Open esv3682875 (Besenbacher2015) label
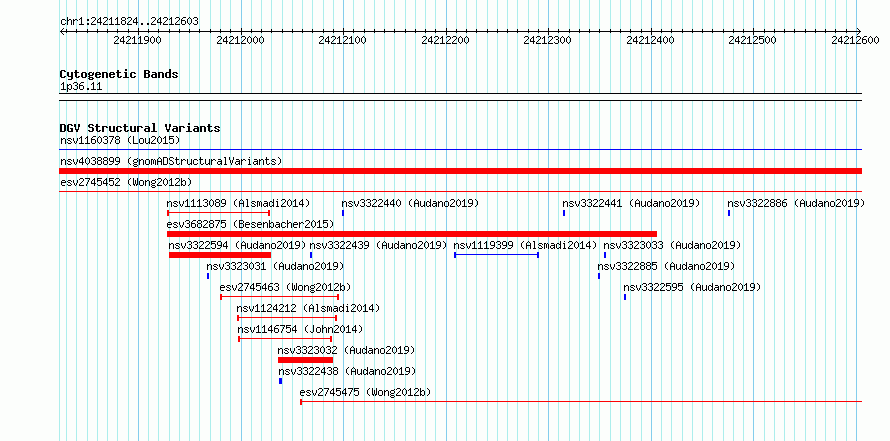 click(250, 224)
